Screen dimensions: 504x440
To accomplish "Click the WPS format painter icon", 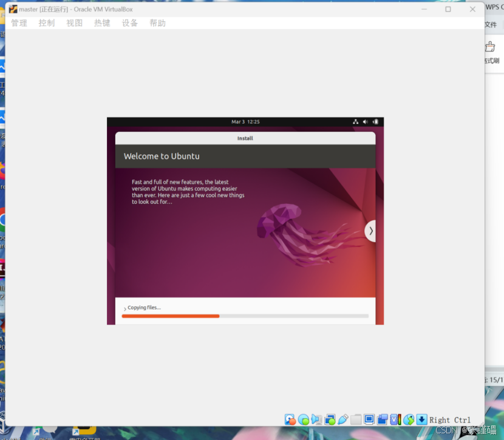I will pos(490,47).
